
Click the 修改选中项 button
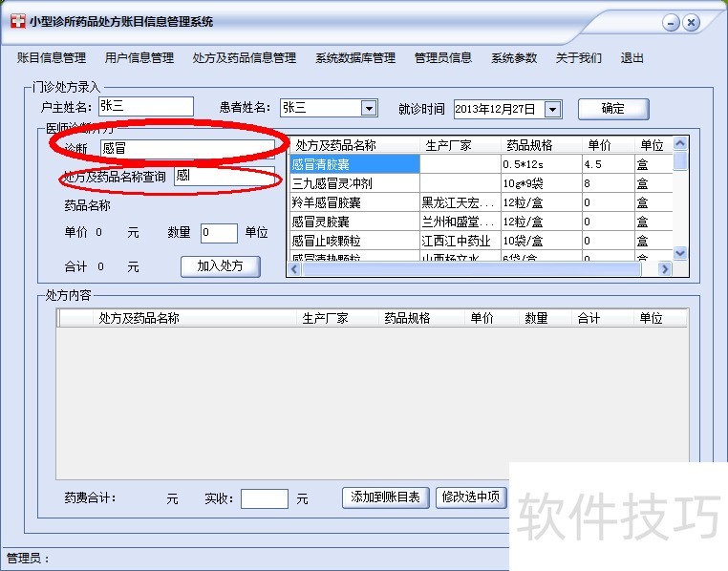471,497
